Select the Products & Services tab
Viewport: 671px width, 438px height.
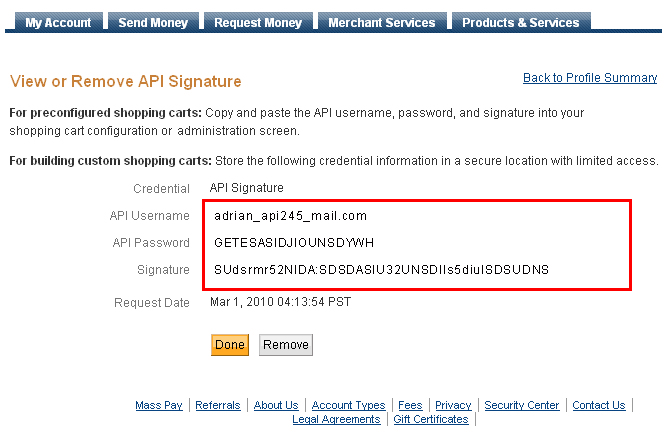point(520,22)
